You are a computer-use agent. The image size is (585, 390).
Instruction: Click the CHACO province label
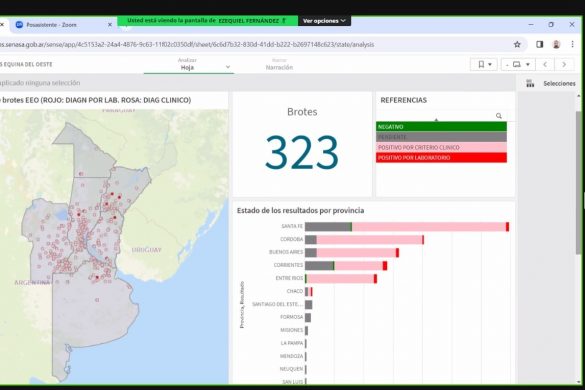[295, 291]
